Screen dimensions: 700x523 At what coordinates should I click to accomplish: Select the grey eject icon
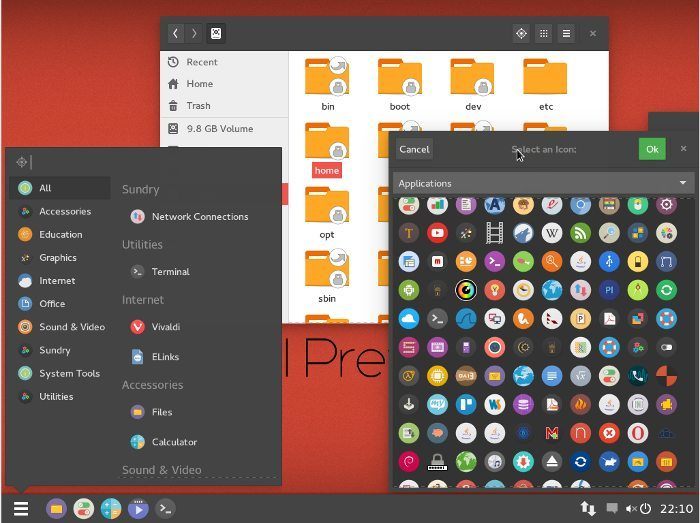click(x=552, y=461)
